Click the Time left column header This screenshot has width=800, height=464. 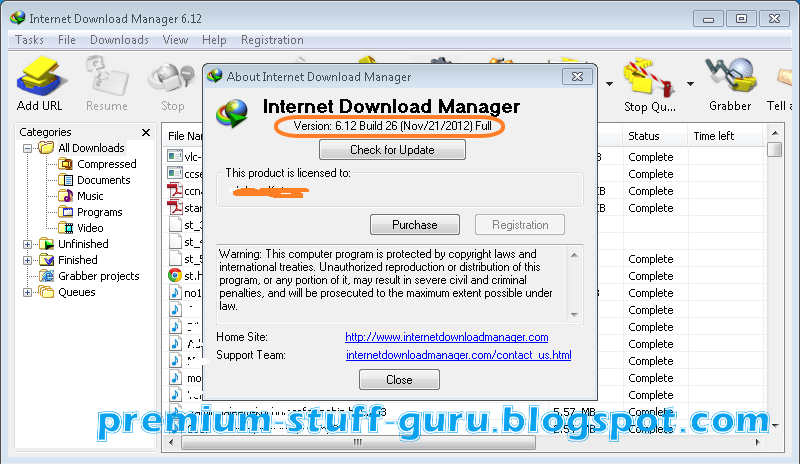click(x=725, y=136)
